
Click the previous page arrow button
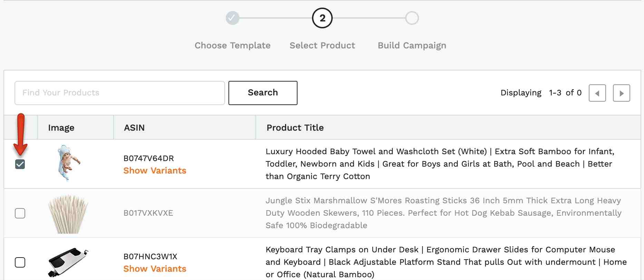click(597, 93)
